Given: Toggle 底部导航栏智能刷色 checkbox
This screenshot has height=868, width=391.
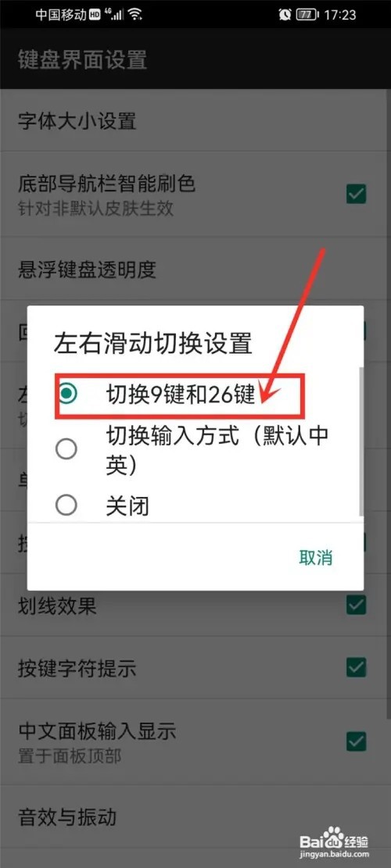Looking at the screenshot, I should [356, 193].
